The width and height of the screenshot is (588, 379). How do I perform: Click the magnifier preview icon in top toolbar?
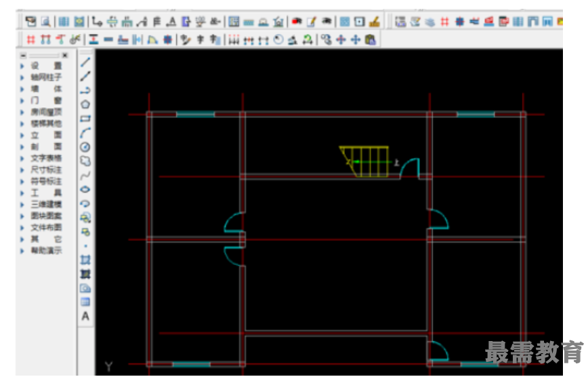46,22
